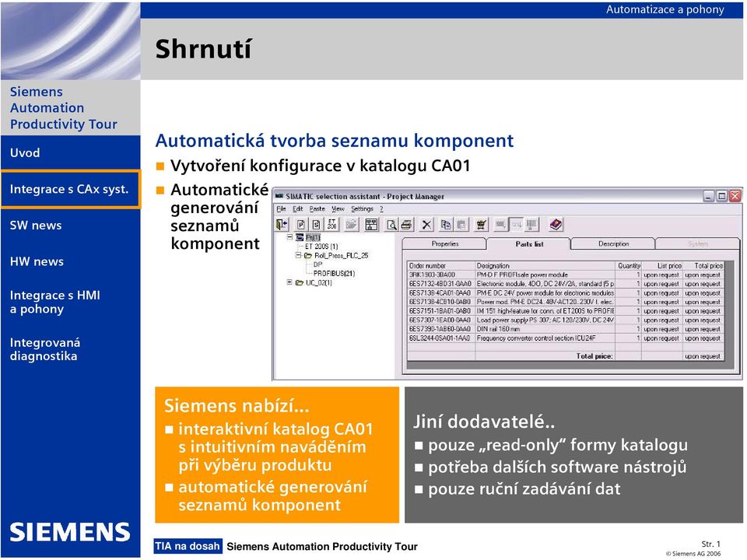The height and width of the screenshot is (560, 747).
Task: Select 'DIN rail 160 mm' designation cell
Action: click(545, 329)
